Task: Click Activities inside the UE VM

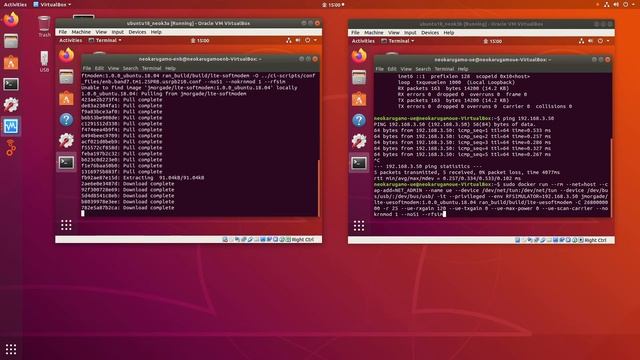Action: [x=363, y=41]
